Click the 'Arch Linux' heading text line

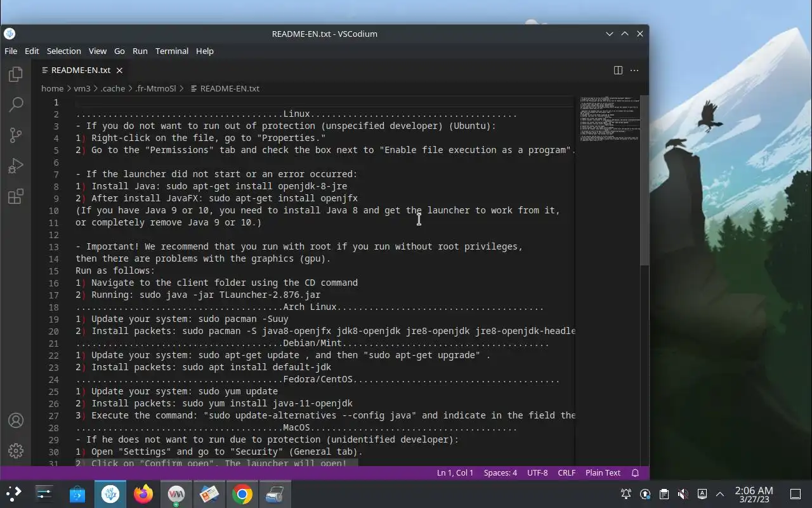(310, 307)
